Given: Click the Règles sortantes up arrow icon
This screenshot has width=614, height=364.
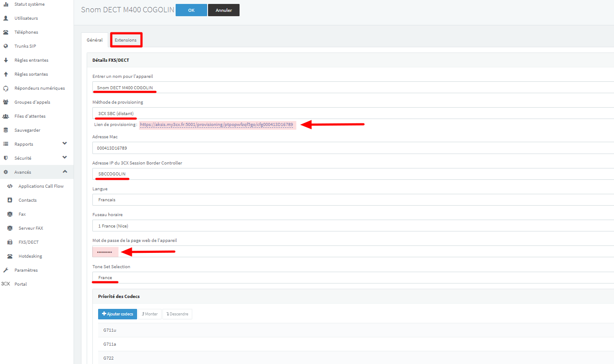Looking at the screenshot, I should pos(6,74).
